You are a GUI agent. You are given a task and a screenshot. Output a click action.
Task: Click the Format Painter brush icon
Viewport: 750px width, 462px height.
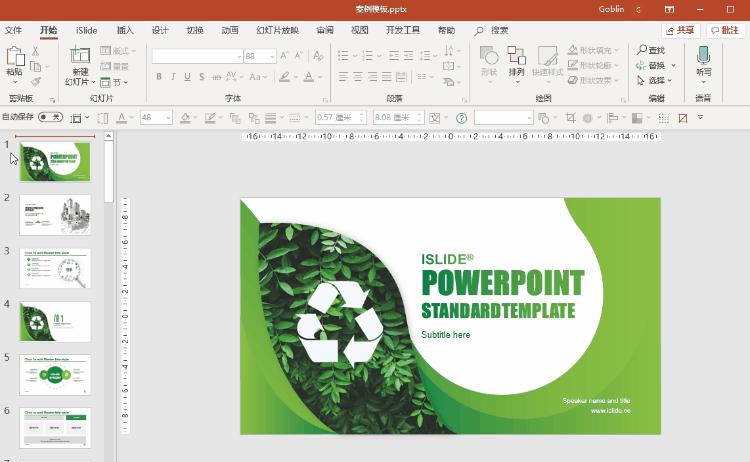[x=37, y=81]
